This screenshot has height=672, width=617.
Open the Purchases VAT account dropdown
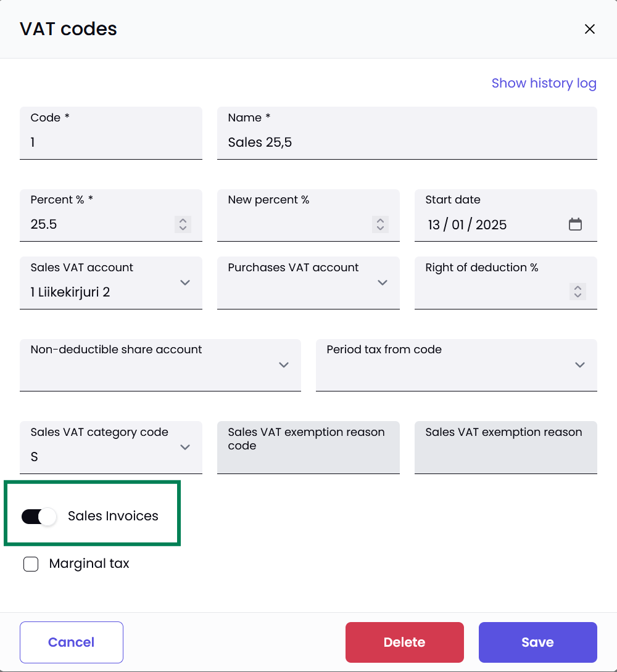382,283
